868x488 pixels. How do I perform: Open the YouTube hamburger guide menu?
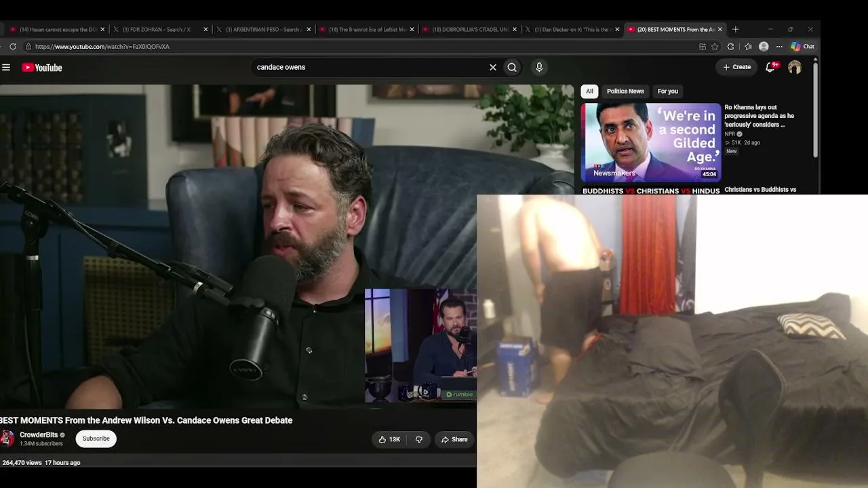[6, 67]
